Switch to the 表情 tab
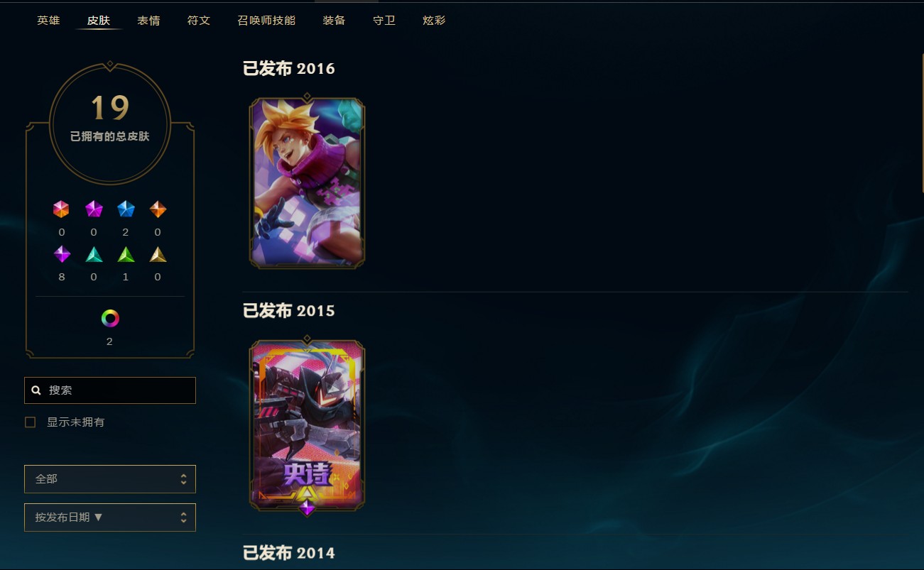The width and height of the screenshot is (924, 570). click(148, 21)
